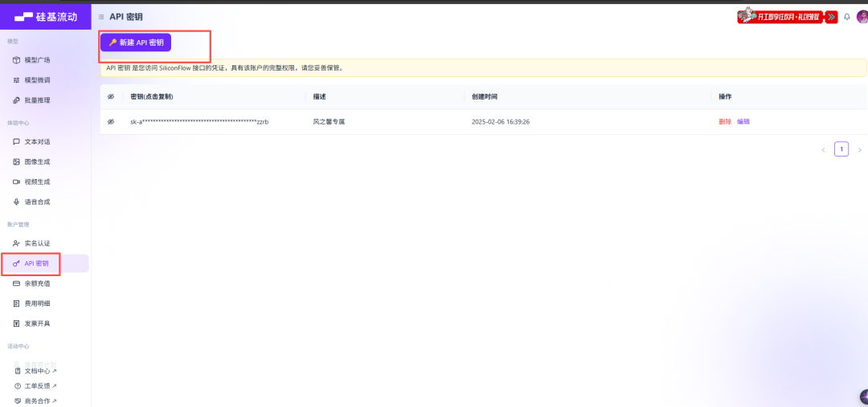The height and width of the screenshot is (407, 868).
Task: Click the description 风之馨专属
Action: click(x=329, y=122)
